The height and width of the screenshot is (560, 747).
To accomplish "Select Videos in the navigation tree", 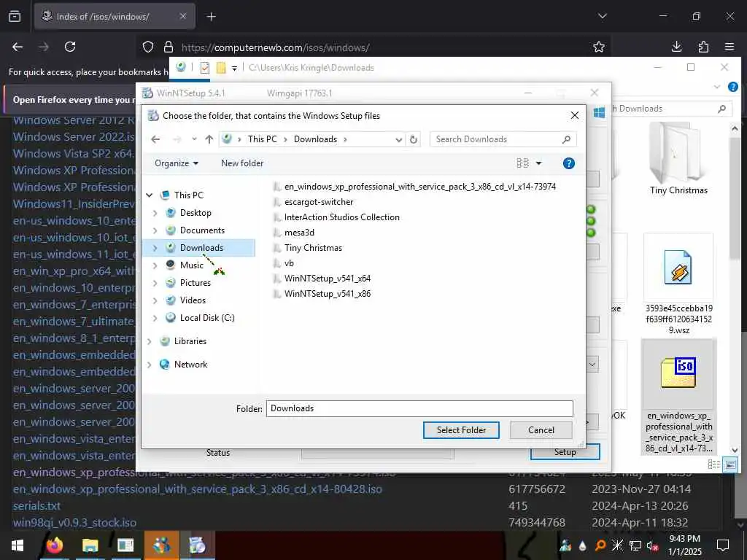I will (x=193, y=300).
